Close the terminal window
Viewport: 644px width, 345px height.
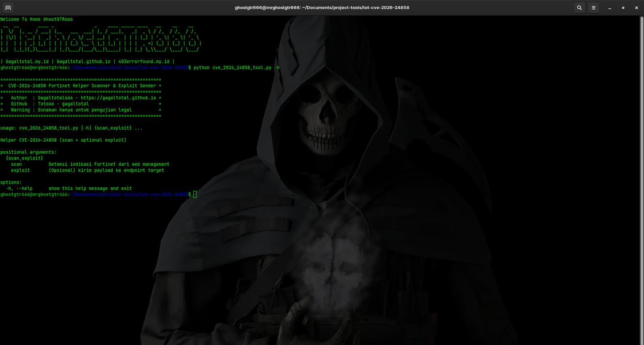pyautogui.click(x=636, y=8)
